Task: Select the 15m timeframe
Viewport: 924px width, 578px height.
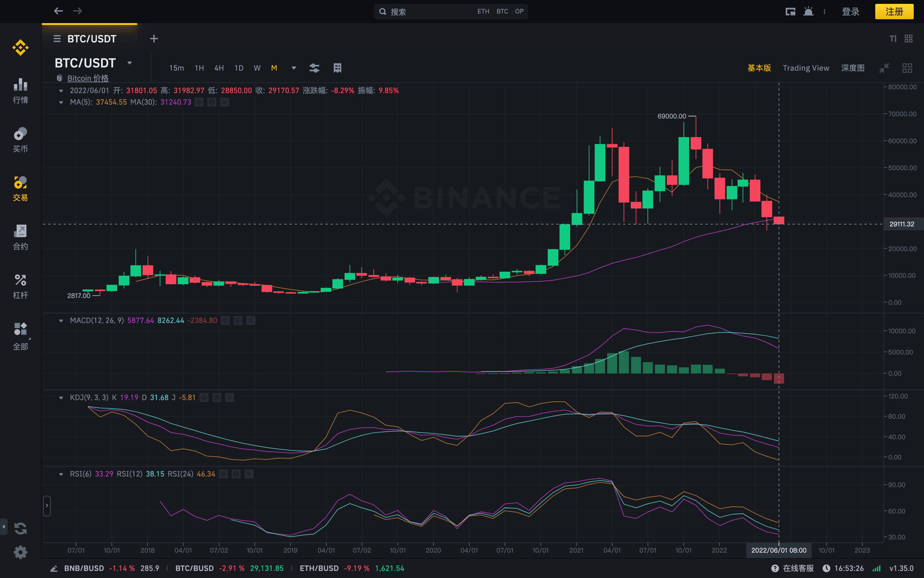Action: (x=177, y=68)
